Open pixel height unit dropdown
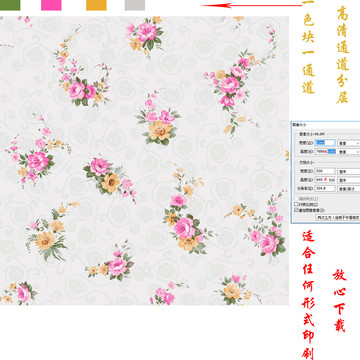 [349, 152]
